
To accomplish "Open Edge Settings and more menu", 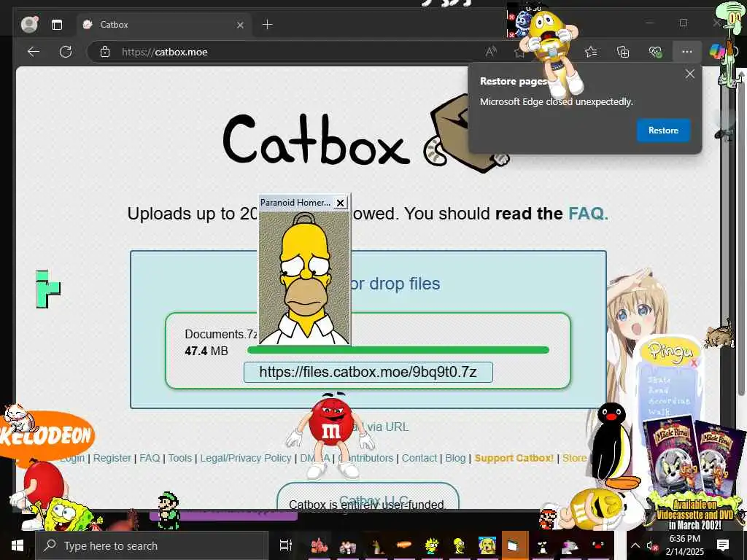I will tap(686, 52).
